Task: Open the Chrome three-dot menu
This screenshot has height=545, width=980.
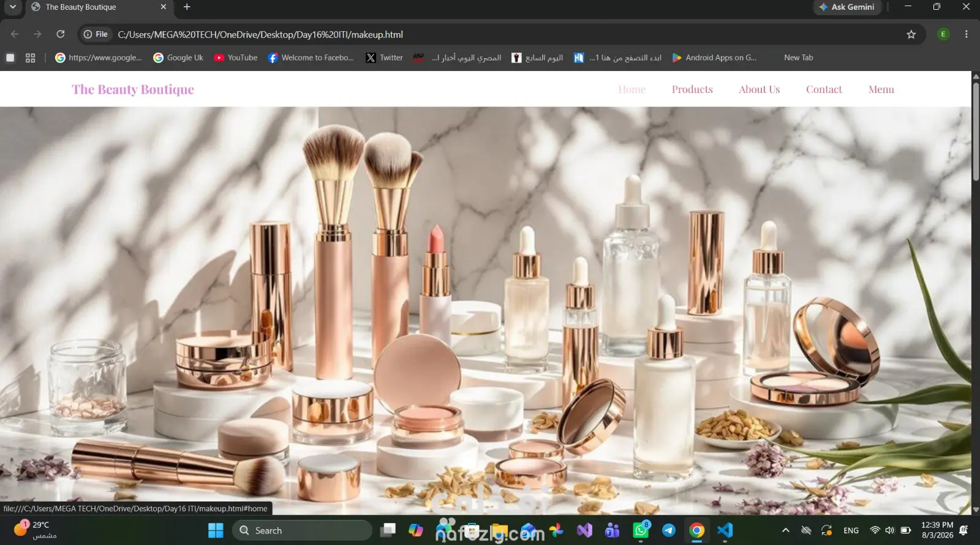Action: (966, 34)
